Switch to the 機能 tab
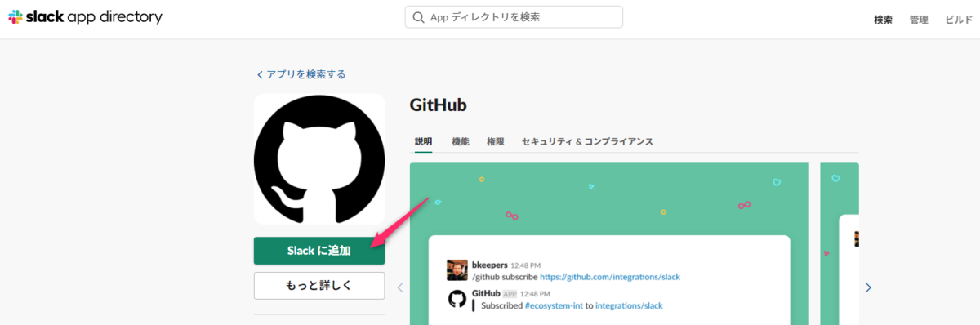The width and height of the screenshot is (980, 325). pyautogui.click(x=461, y=141)
